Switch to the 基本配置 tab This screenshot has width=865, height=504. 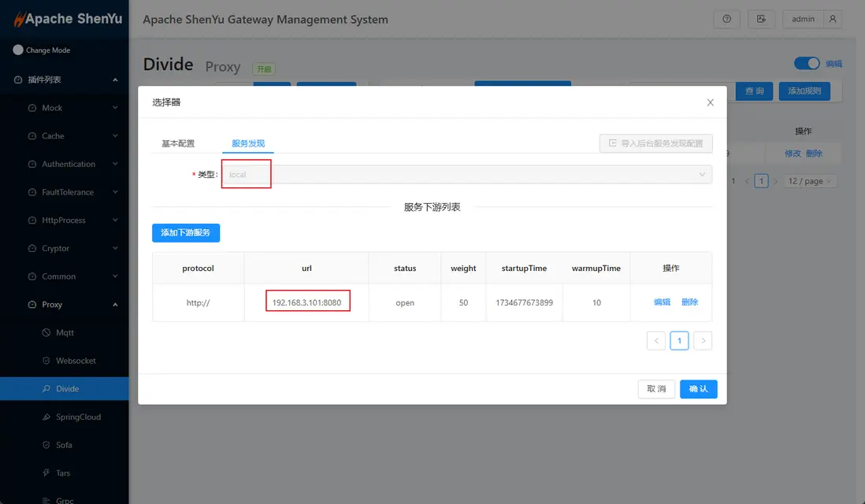(178, 143)
